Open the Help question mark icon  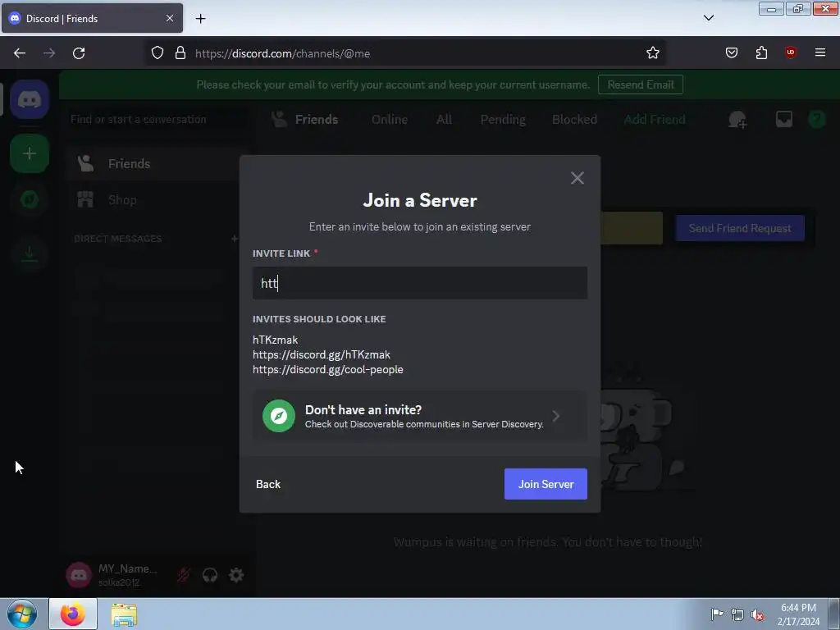(x=816, y=119)
